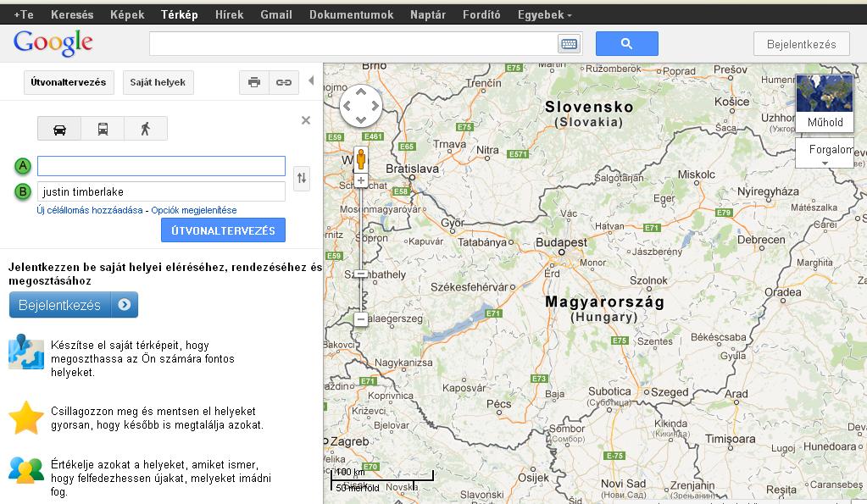This screenshot has height=504, width=867.
Task: Open Gmail in top bar
Action: pos(276,15)
